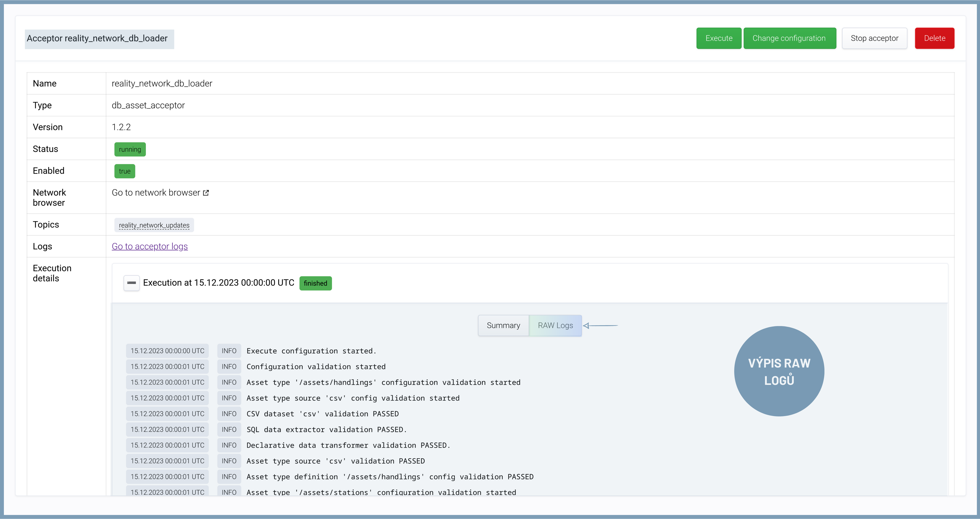Click the Go to network browser link

(156, 193)
